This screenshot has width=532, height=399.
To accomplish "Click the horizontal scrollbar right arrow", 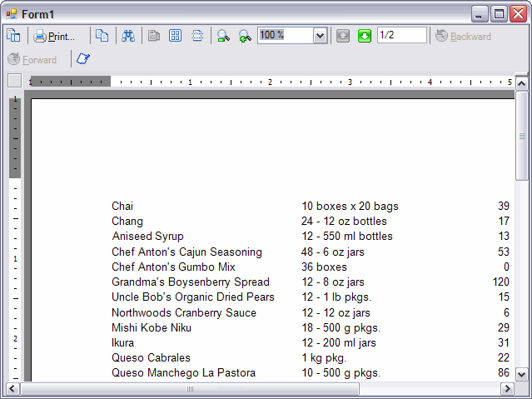I will tap(506, 389).
